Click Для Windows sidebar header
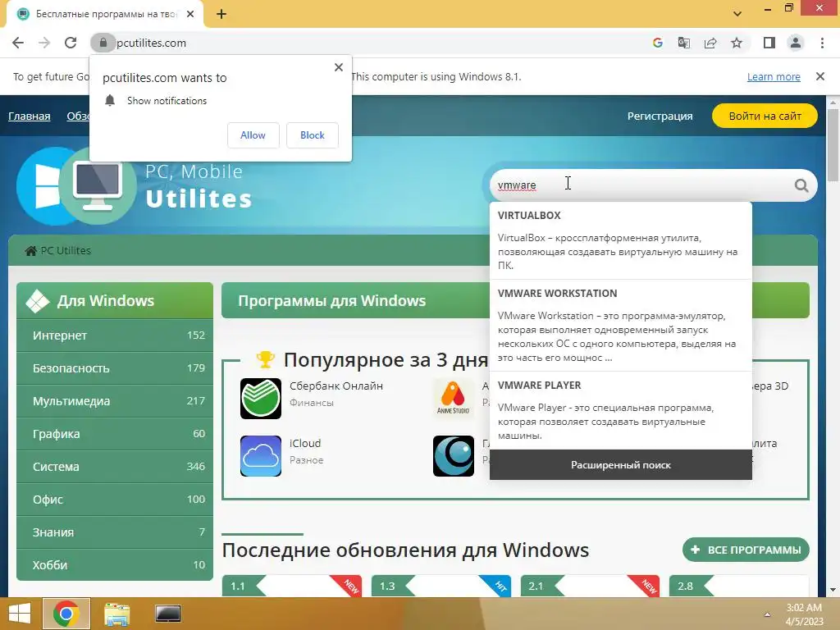 pyautogui.click(x=115, y=300)
